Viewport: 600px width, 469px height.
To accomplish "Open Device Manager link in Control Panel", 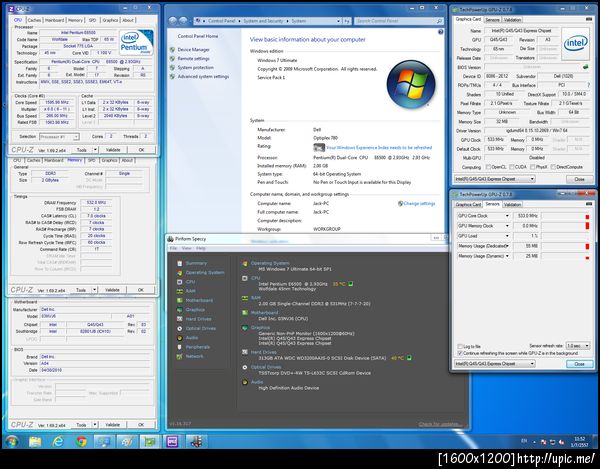I will [193, 49].
